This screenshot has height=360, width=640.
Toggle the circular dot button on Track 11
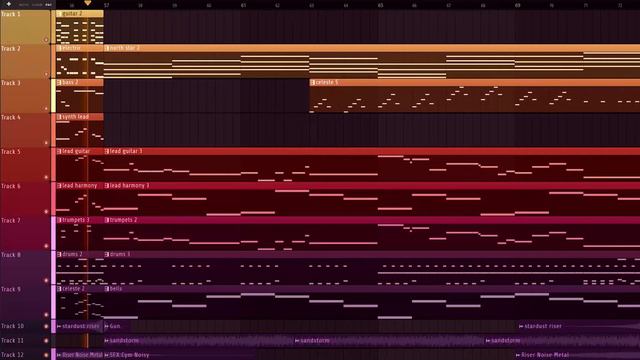coord(46,340)
